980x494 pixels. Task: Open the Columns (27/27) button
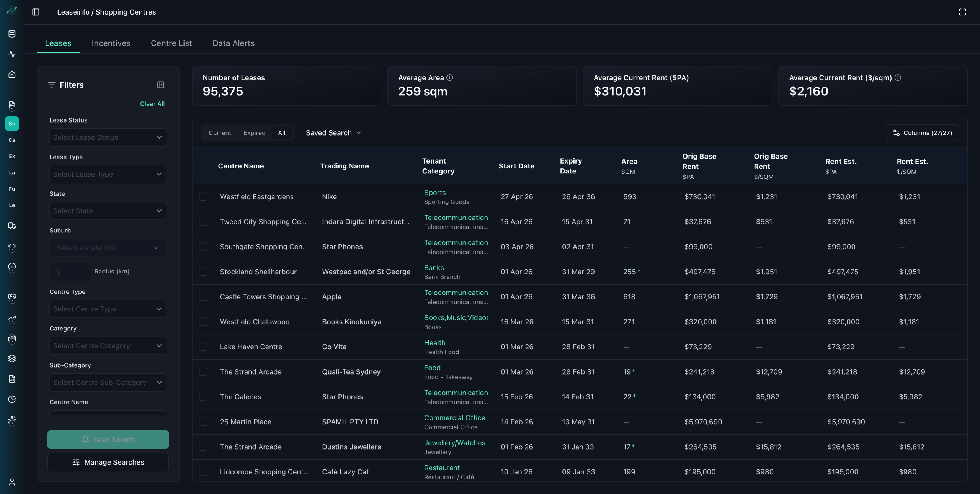coord(922,133)
